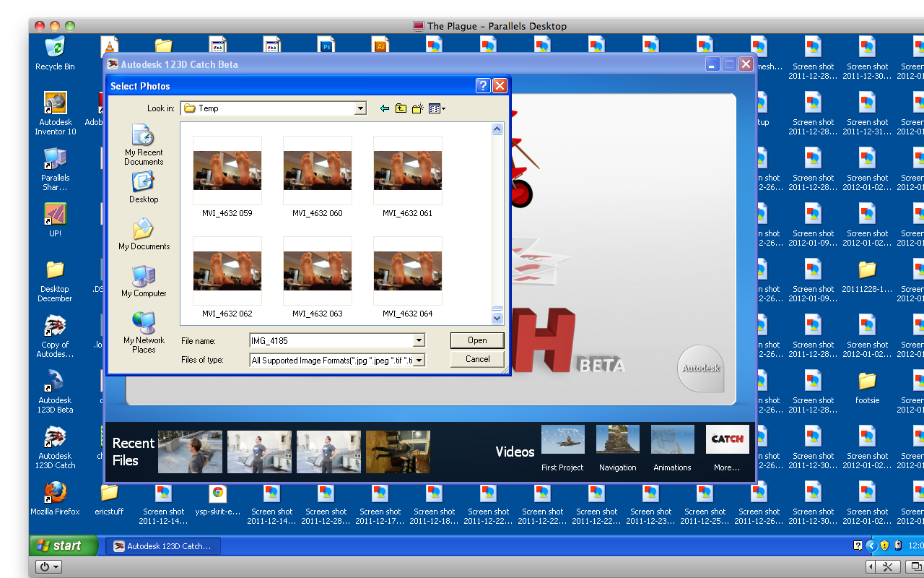Viewport: 924px width, 578px height.
Task: Select photo MVI_4632 061
Action: tap(408, 176)
